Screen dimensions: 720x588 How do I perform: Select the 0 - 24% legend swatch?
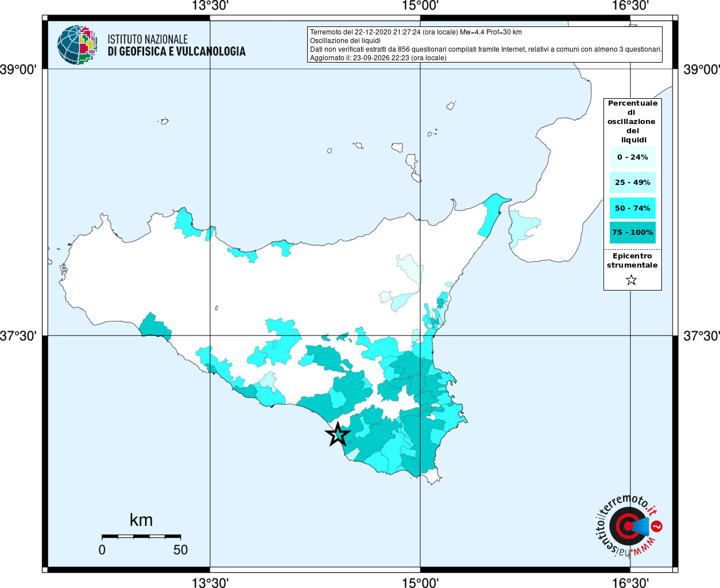pyautogui.click(x=632, y=157)
